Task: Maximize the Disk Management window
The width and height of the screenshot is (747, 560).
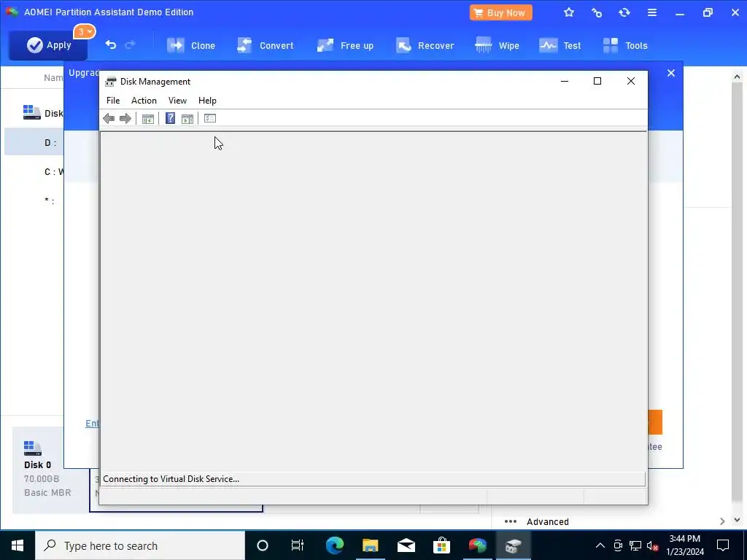Action: (x=597, y=82)
